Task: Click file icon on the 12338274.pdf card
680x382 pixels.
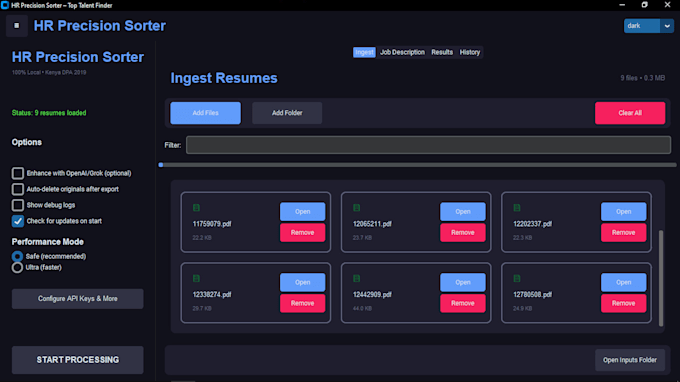Action: [196, 278]
